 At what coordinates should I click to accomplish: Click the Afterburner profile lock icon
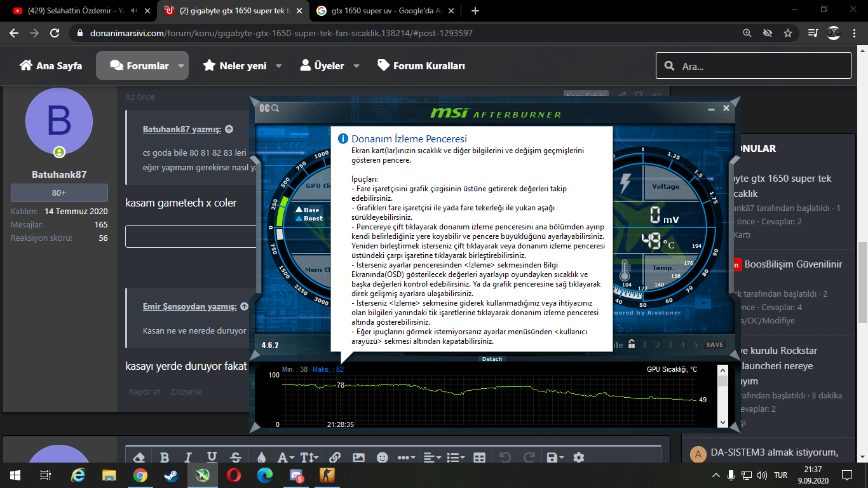631,344
